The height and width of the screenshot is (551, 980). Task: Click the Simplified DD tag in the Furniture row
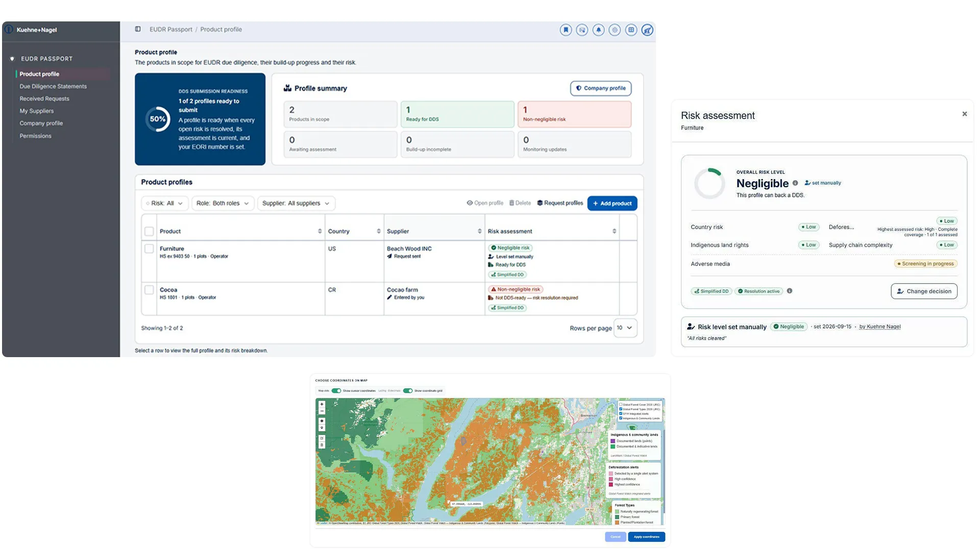pos(507,274)
